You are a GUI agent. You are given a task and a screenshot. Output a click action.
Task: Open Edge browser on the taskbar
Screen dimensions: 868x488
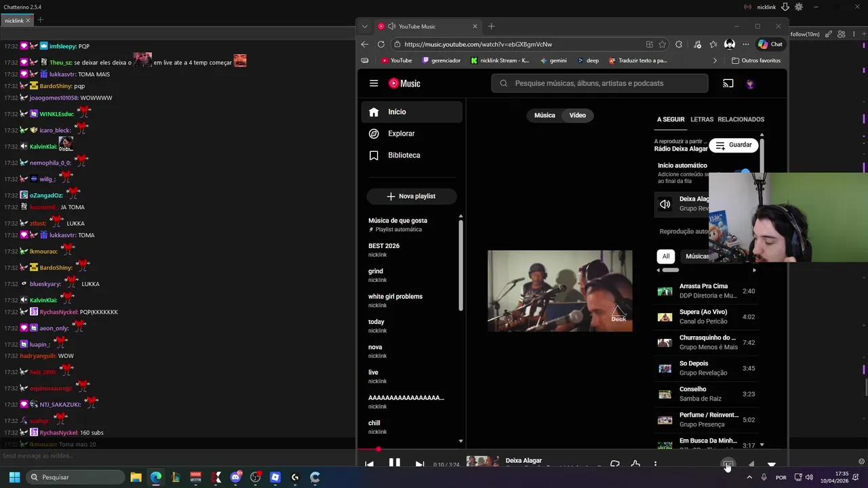point(156,477)
